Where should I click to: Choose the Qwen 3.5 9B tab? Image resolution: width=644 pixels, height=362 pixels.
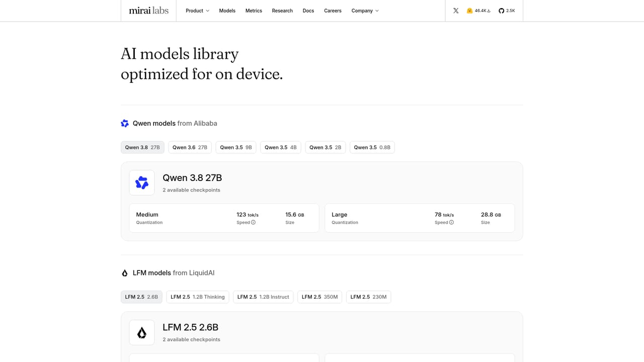point(236,147)
